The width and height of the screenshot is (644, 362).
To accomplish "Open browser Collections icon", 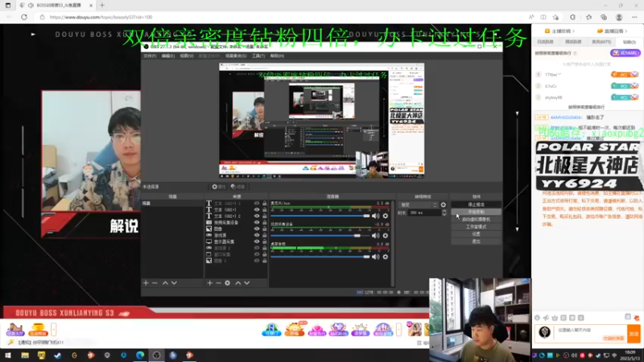I will tap(603, 17).
